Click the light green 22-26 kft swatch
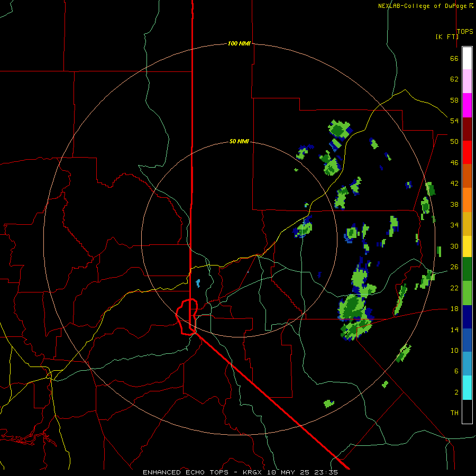 (467, 293)
